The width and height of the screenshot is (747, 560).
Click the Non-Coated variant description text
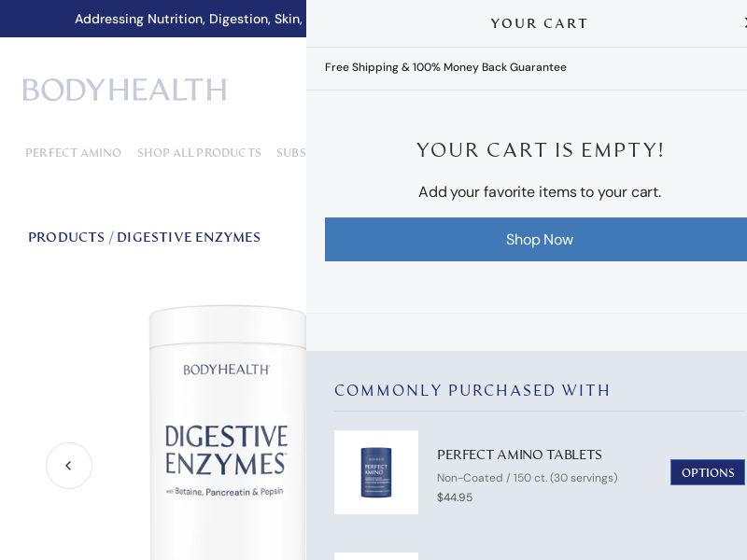click(528, 477)
